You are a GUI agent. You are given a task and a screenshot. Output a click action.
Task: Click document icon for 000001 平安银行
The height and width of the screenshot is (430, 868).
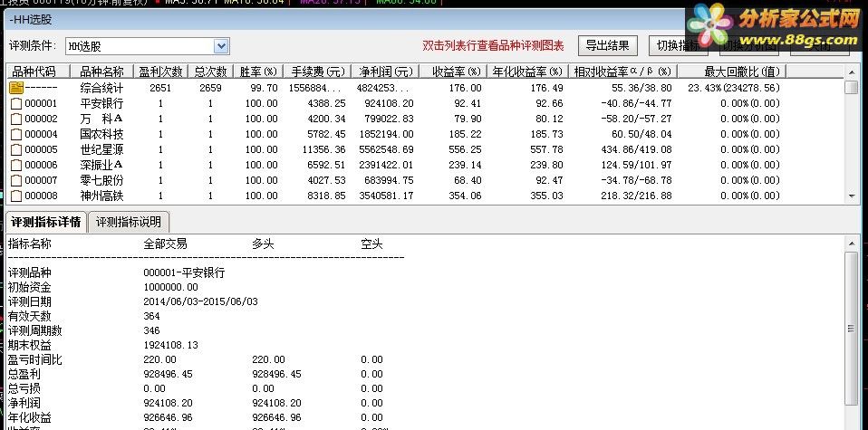[x=16, y=103]
